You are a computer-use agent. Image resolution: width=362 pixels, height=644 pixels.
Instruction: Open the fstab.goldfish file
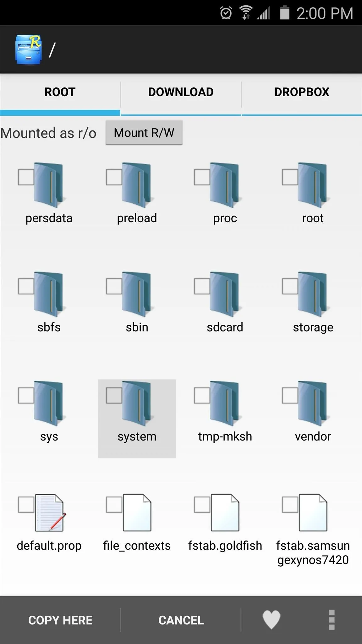(225, 522)
